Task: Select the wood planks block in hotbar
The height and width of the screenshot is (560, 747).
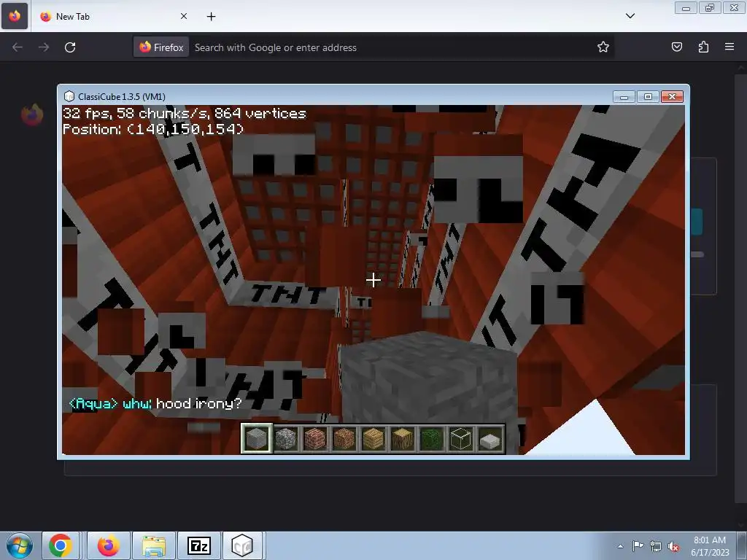Action: point(373,438)
